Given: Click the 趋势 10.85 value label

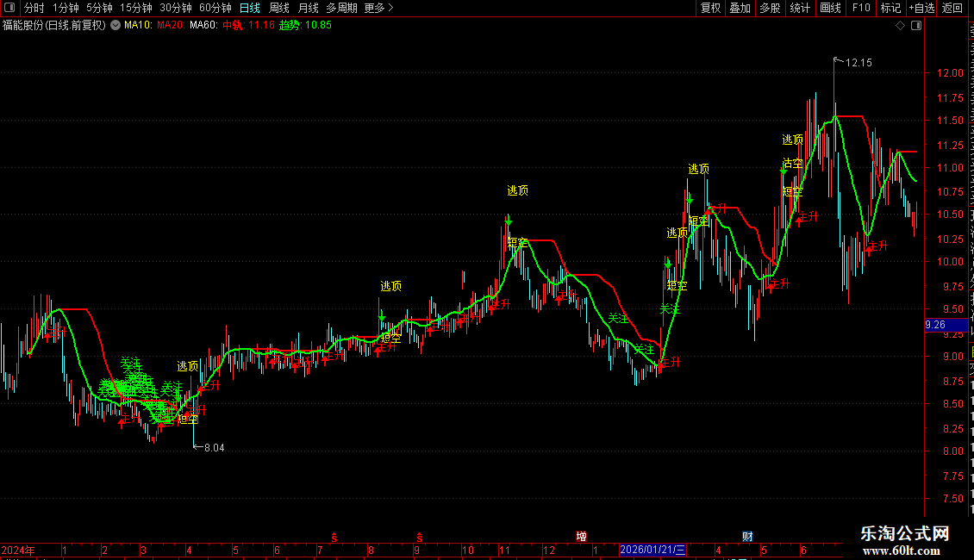Looking at the screenshot, I should point(306,26).
